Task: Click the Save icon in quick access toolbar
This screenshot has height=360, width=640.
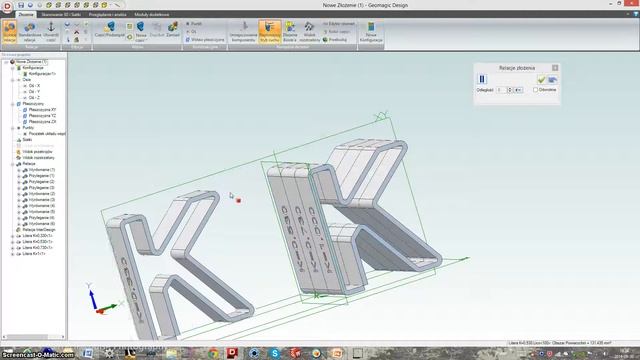Action: (21, 5)
